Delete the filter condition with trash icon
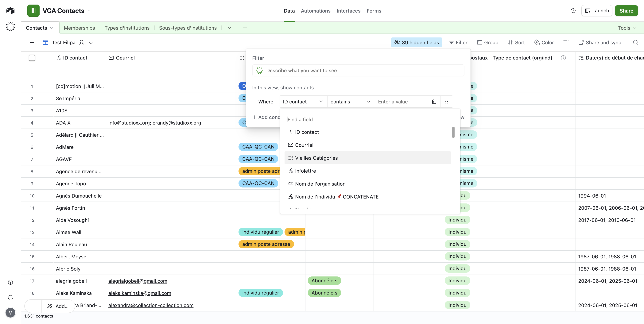The width and height of the screenshot is (644, 324). (x=434, y=102)
